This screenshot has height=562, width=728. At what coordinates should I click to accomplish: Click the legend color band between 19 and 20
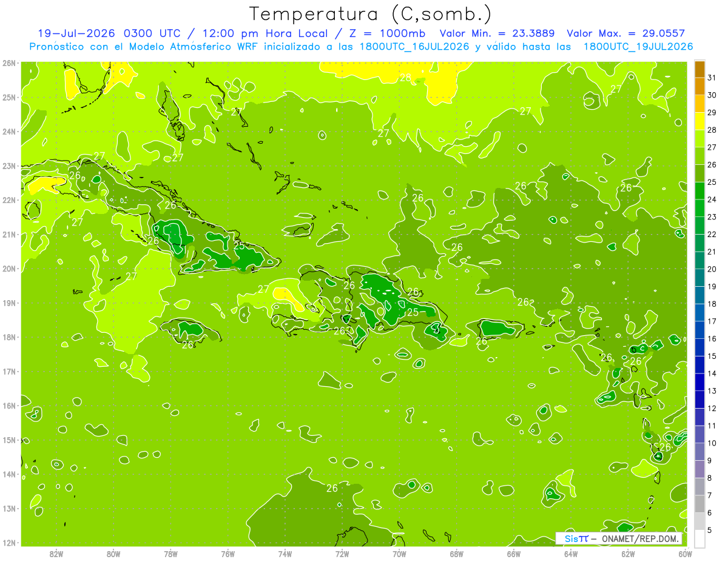pyautogui.click(x=699, y=278)
